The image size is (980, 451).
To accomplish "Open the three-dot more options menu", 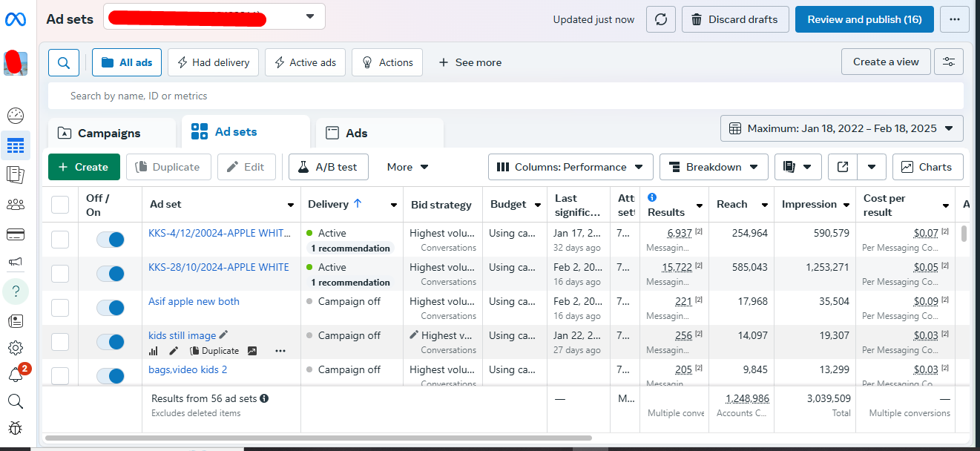I will [955, 19].
